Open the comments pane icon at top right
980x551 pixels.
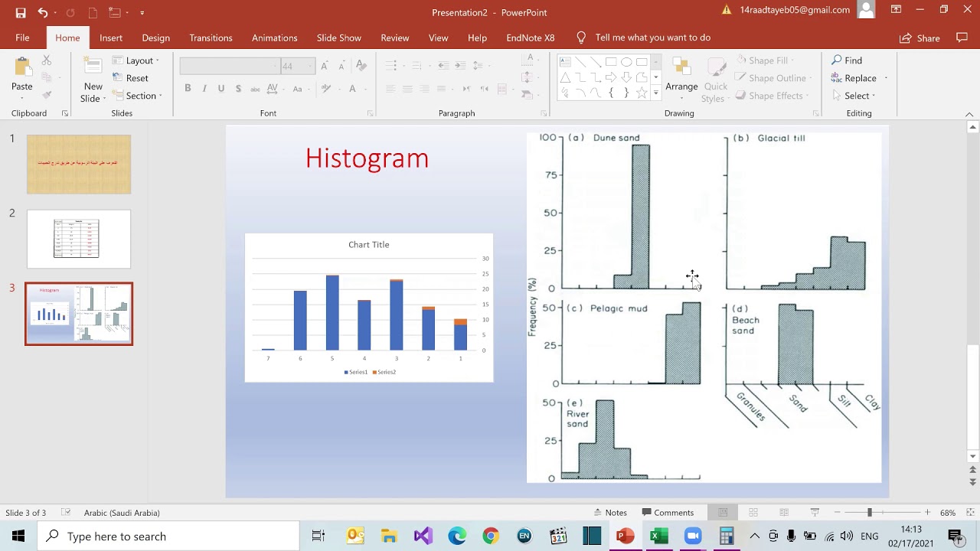962,37
